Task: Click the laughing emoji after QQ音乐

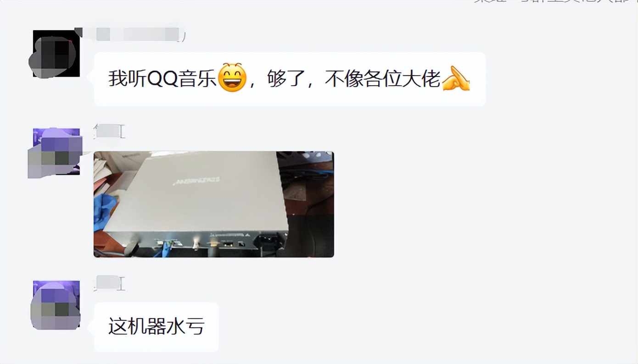Action: pyautogui.click(x=232, y=78)
